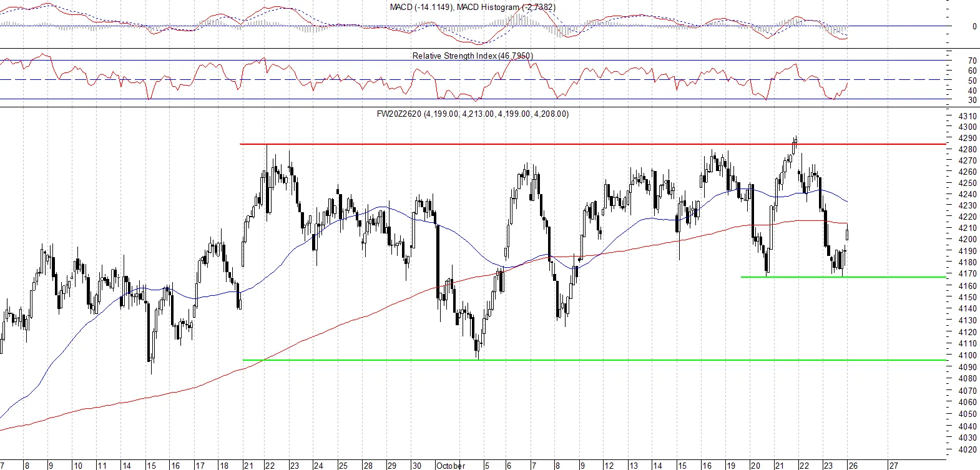Image resolution: width=980 pixels, height=470 pixels.
Task: Click date label 26 on the time axis
Action: (x=853, y=466)
